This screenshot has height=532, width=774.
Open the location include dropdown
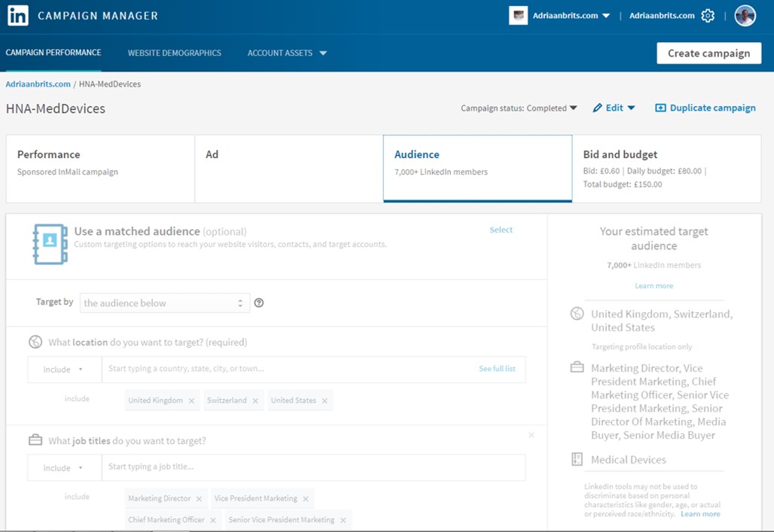coord(64,369)
